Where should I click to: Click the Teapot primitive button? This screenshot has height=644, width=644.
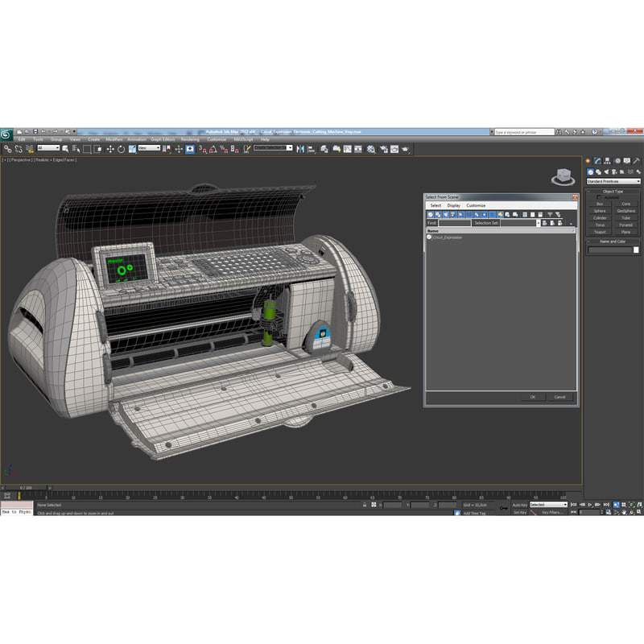(601, 231)
